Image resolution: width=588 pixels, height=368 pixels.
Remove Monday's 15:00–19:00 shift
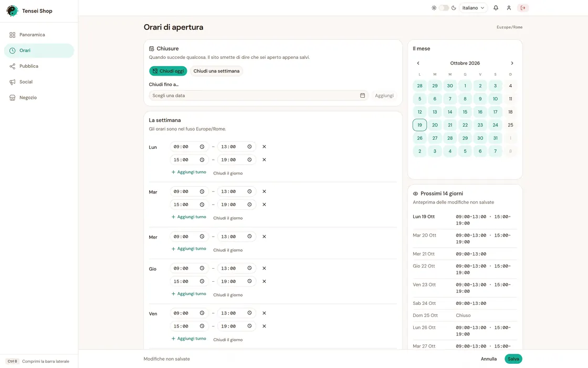264,160
